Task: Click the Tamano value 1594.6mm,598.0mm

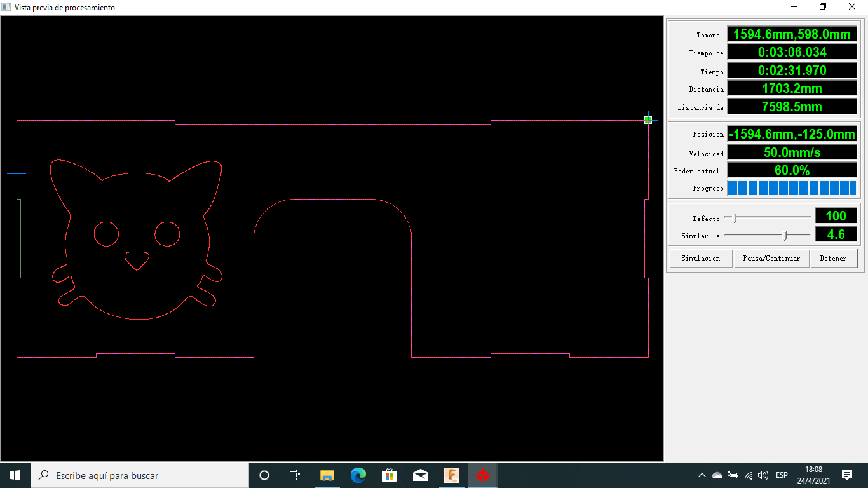Action: click(x=792, y=34)
